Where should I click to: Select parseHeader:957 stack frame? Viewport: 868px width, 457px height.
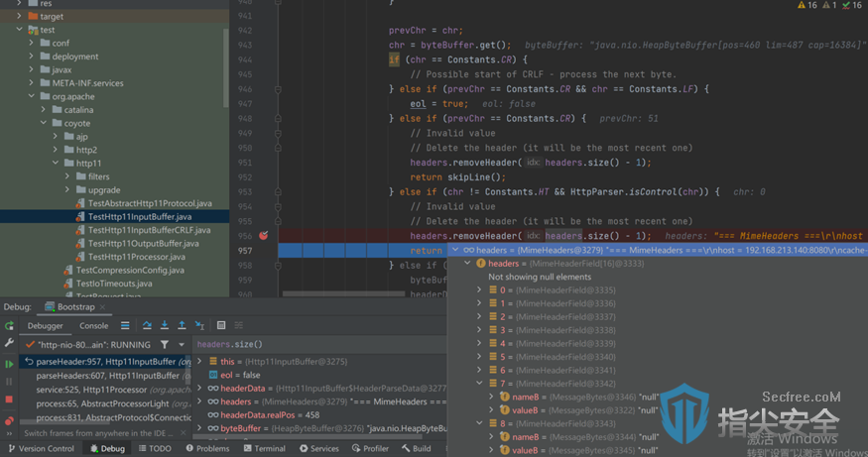[105, 362]
